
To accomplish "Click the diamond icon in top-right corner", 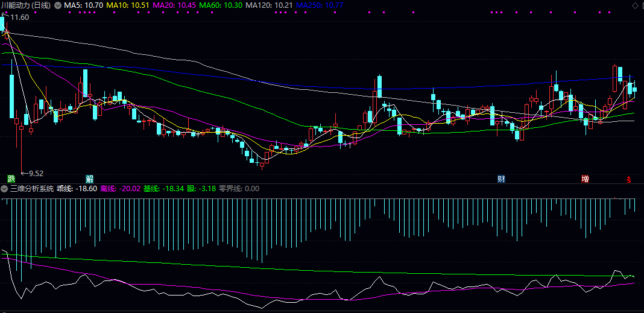I will click(x=634, y=5).
